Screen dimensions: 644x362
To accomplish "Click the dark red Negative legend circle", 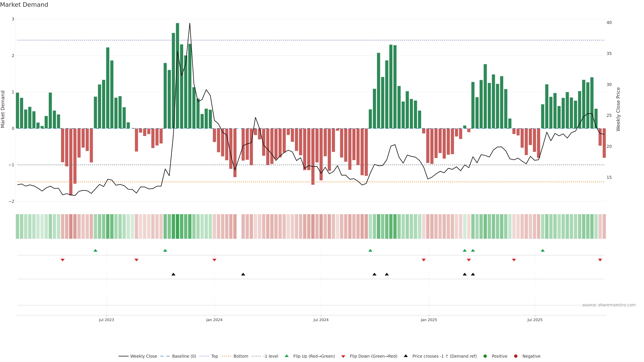I will click(516, 356).
